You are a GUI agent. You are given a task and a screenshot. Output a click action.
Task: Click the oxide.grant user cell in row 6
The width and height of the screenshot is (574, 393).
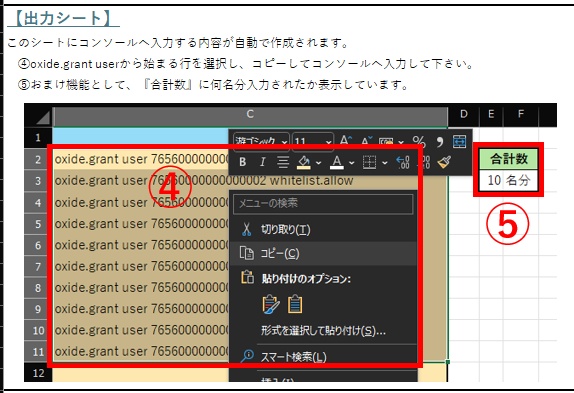point(141,245)
